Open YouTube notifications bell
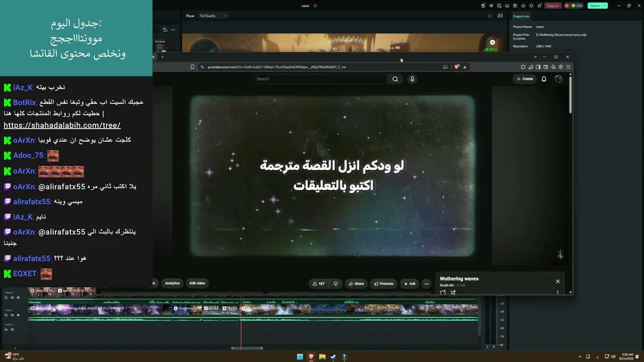The image size is (644, 362). (544, 79)
